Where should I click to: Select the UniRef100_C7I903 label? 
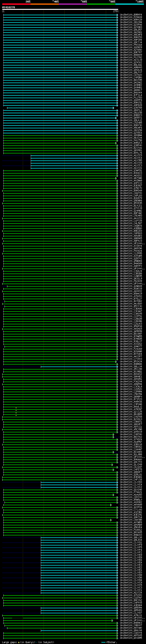click(131, 359)
